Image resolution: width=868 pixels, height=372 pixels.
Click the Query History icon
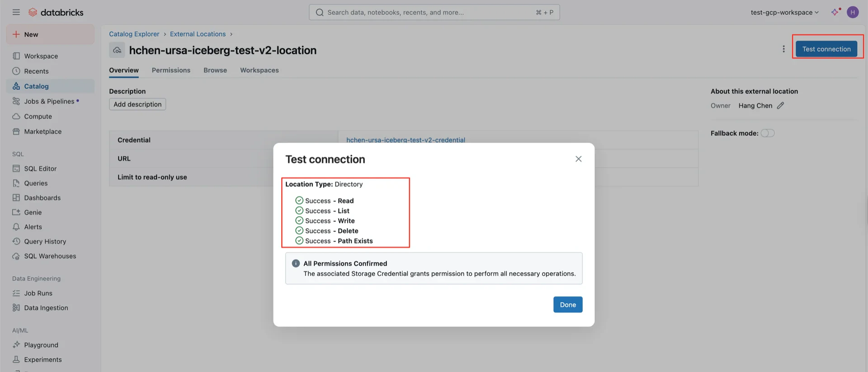coord(16,241)
